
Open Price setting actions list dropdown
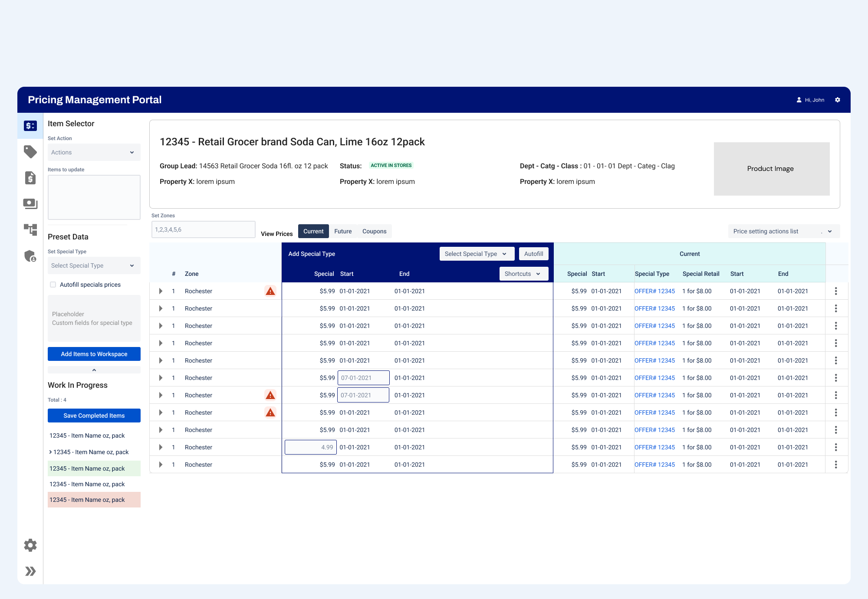pos(784,231)
